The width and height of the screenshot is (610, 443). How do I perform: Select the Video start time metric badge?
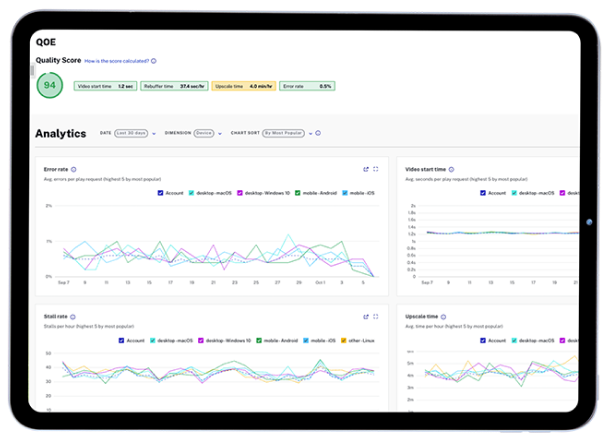pyautogui.click(x=106, y=86)
